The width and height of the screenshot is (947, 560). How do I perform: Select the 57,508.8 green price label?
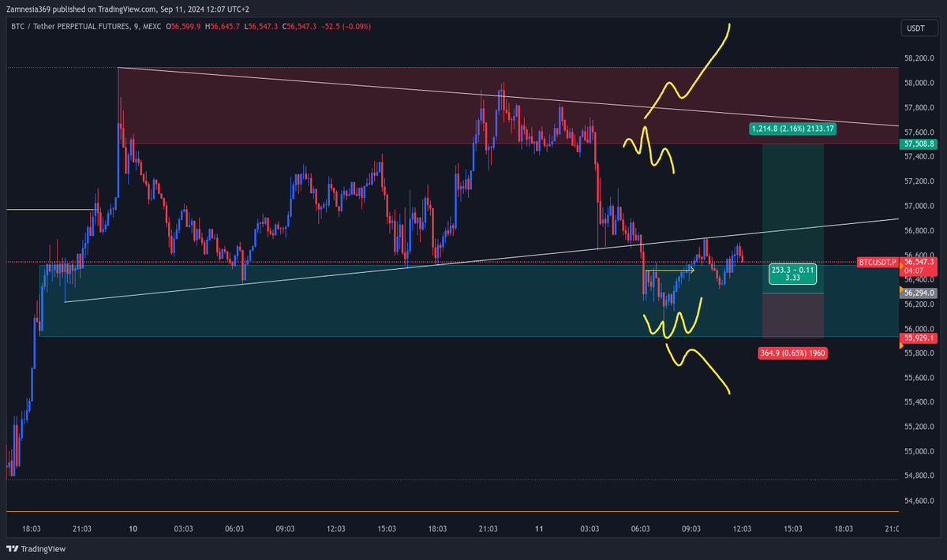[x=920, y=144]
